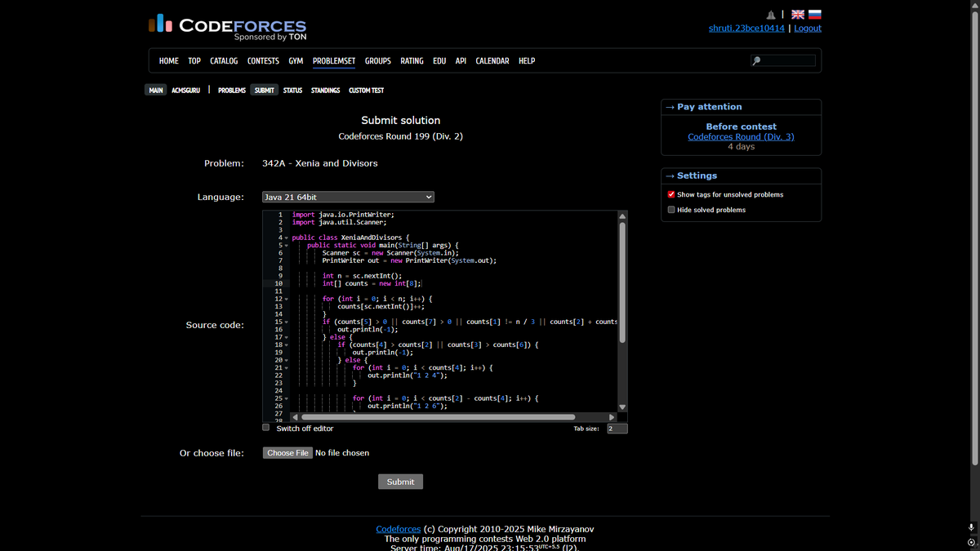Open the Language dropdown
The width and height of the screenshot is (980, 551).
tap(348, 197)
